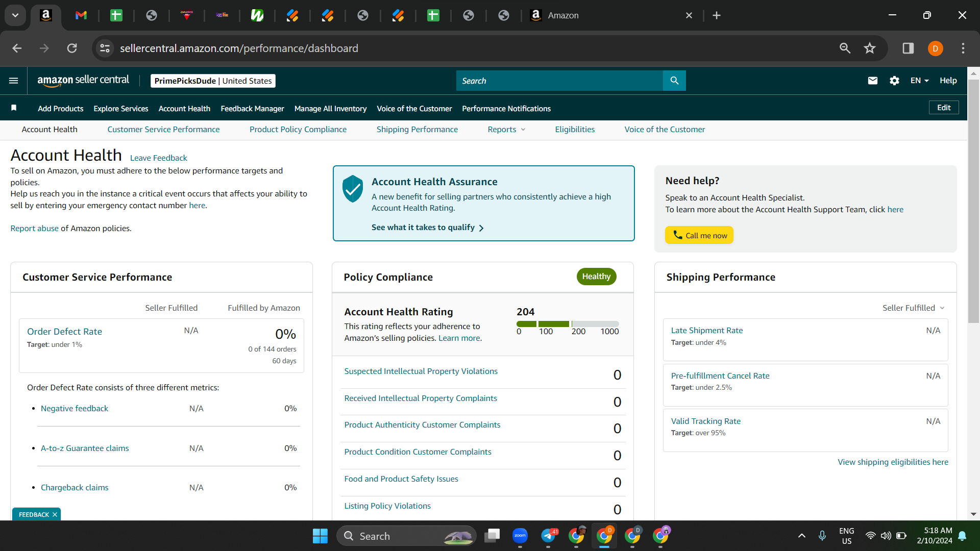The image size is (980, 551).
Task: Click the Account Health Assurance shield icon
Action: pos(353,189)
